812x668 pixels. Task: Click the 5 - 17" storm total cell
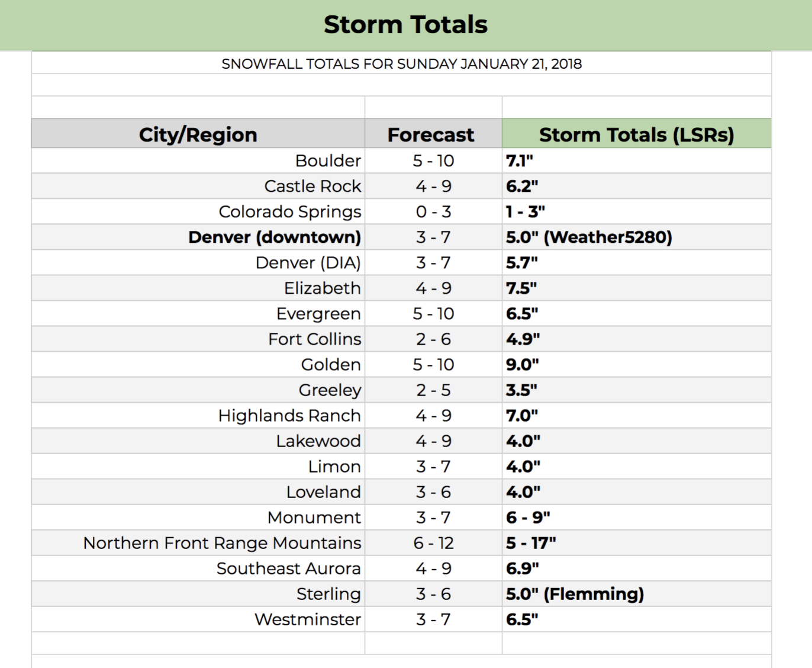pyautogui.click(x=637, y=542)
